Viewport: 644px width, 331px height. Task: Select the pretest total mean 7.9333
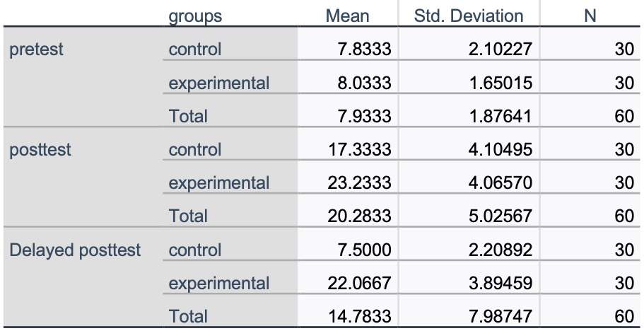point(365,116)
